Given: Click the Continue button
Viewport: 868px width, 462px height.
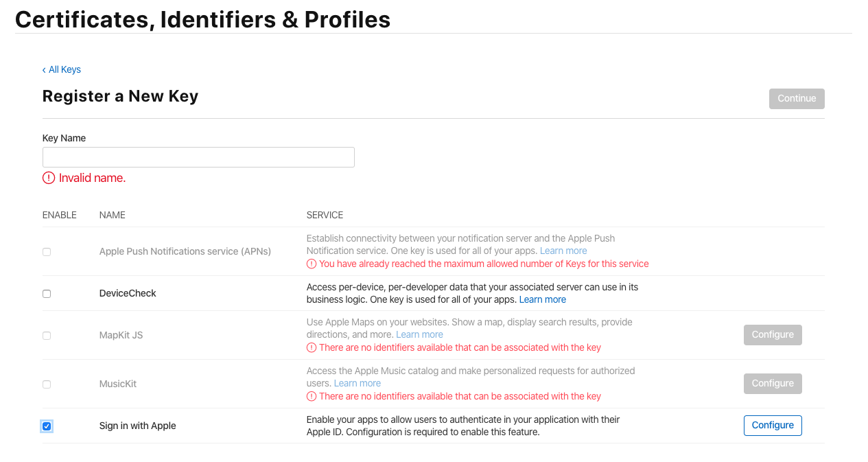Looking at the screenshot, I should coord(797,99).
